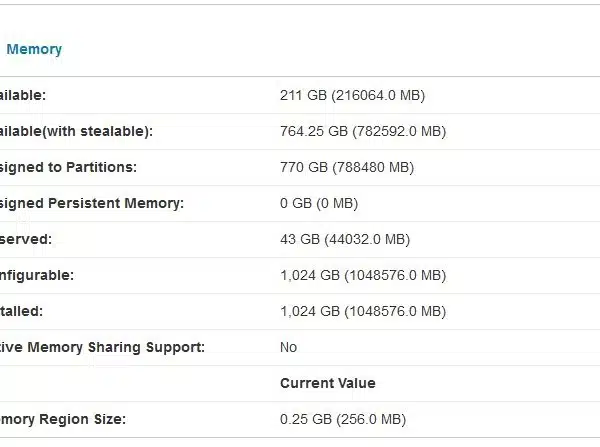Click the Memory Region Size label
The height and width of the screenshot is (447, 600).
(x=63, y=419)
